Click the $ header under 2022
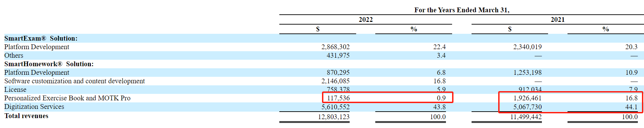Viewport: 644px width, 128px height. point(318,29)
